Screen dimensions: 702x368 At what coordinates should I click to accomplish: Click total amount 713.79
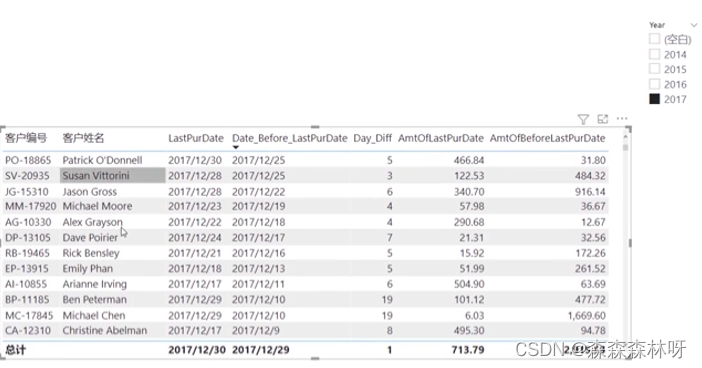468,350
